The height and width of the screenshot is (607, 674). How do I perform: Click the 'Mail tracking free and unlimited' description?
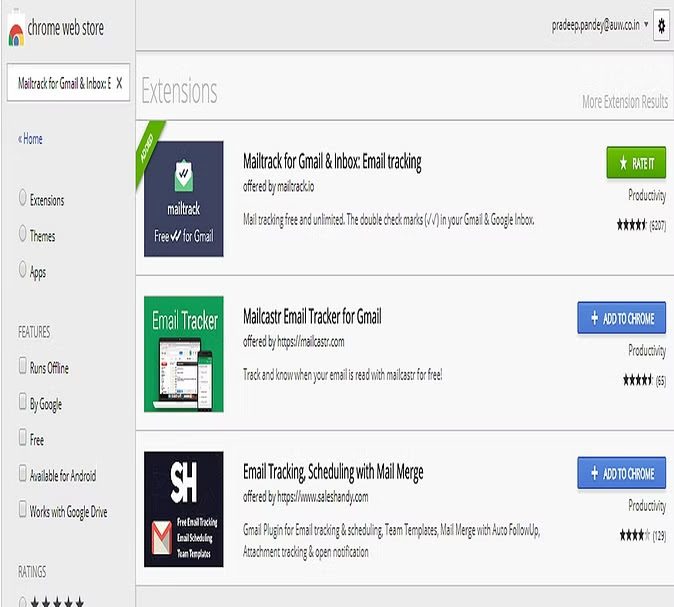(389, 220)
